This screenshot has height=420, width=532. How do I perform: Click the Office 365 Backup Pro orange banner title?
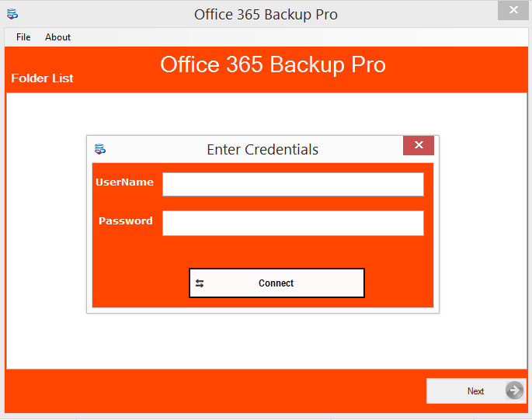pyautogui.click(x=273, y=64)
